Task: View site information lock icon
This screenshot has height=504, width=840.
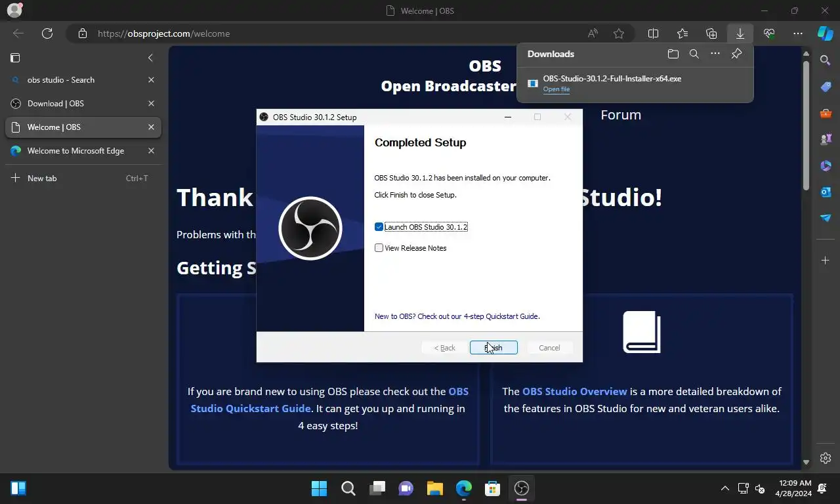Action: tap(82, 33)
